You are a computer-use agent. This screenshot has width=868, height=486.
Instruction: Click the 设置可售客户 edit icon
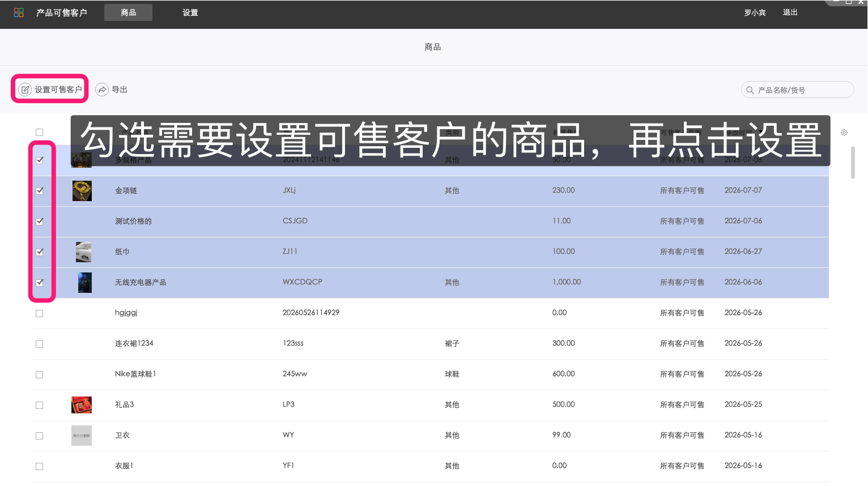[25, 89]
